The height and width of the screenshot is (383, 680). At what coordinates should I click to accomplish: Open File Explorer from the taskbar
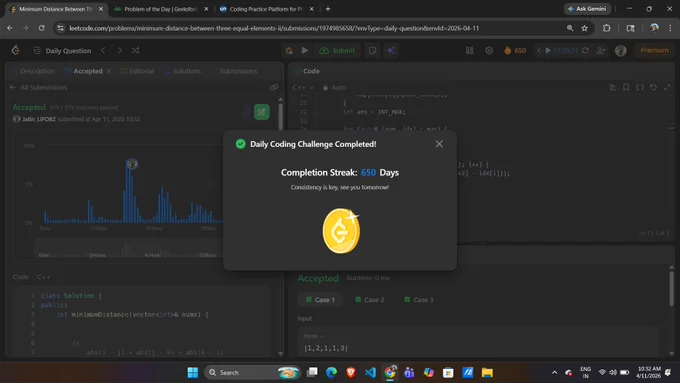point(487,373)
